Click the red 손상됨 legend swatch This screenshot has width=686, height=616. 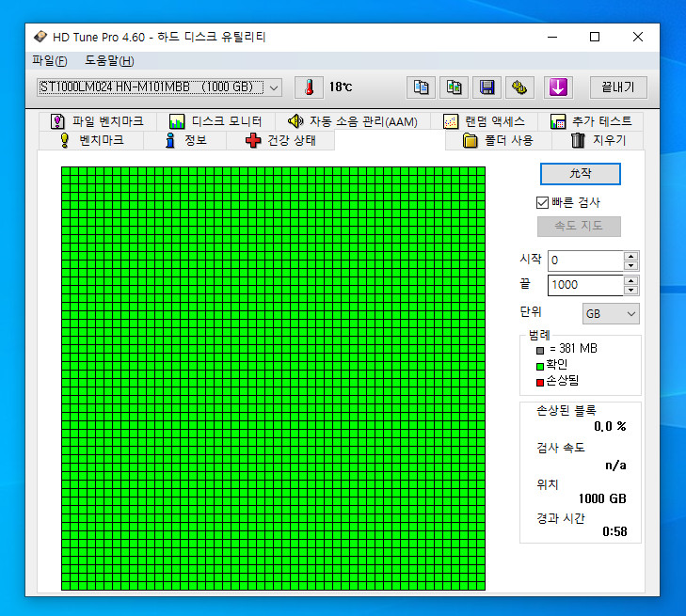(x=540, y=383)
